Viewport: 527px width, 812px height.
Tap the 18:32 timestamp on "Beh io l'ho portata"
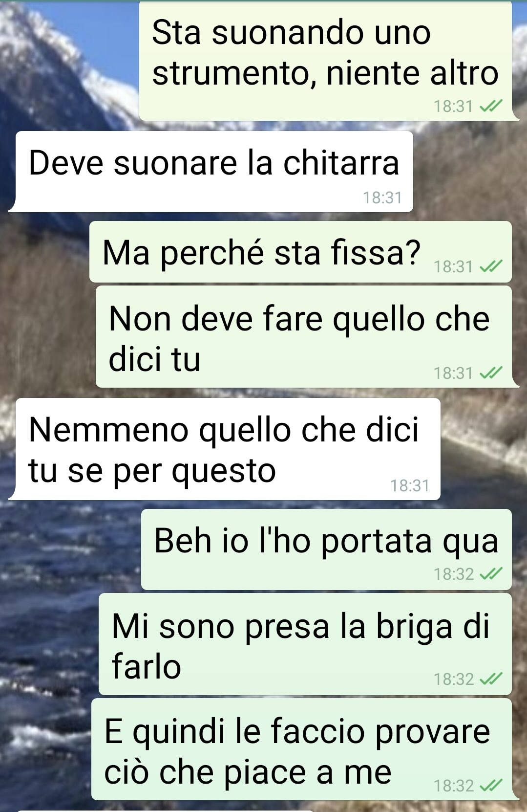pyautogui.click(x=454, y=574)
